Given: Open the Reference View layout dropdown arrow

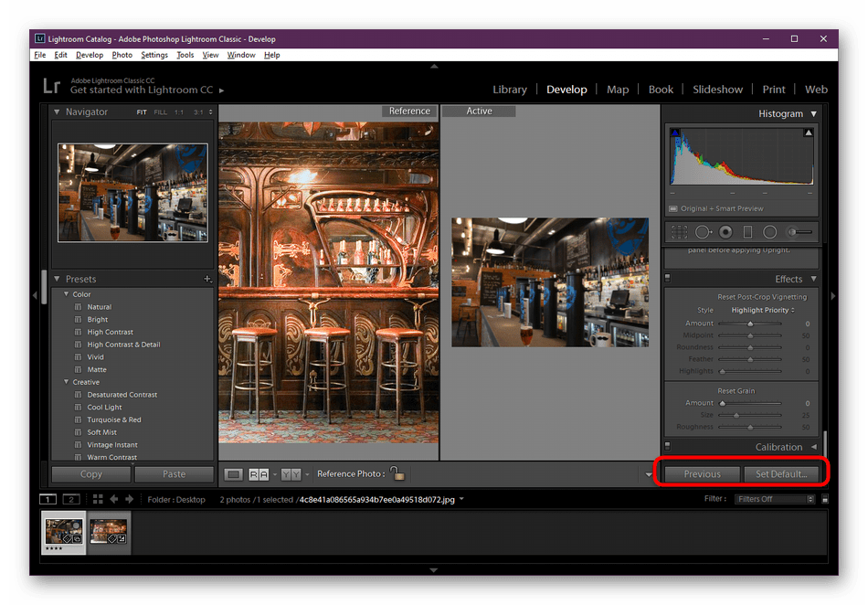Looking at the screenshot, I should 275,475.
